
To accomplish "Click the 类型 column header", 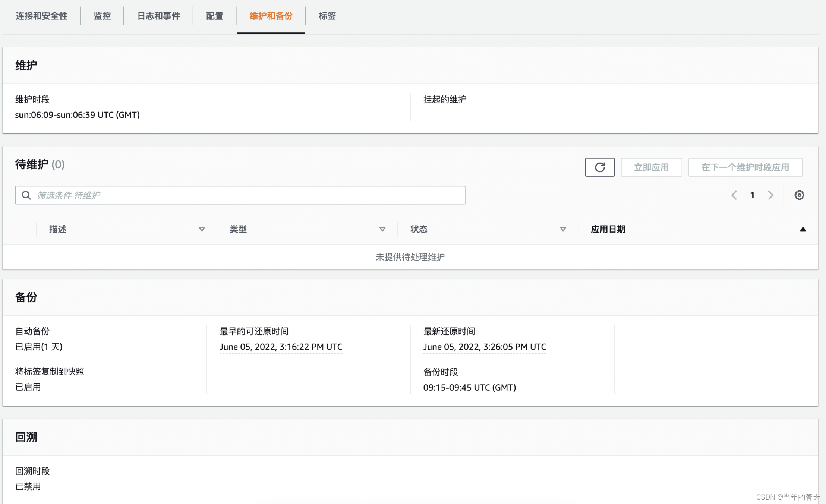I will [x=238, y=229].
